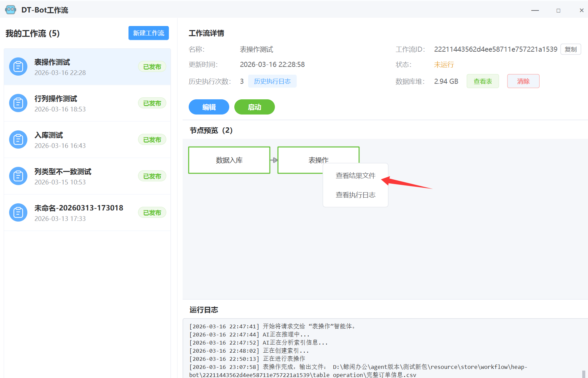588x378 pixels.
Task: Select the 数据入库 node
Action: (229, 160)
